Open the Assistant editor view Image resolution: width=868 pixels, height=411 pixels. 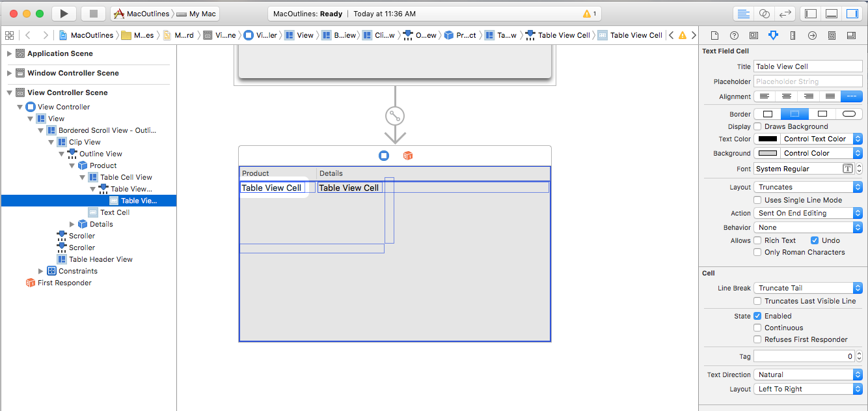(765, 14)
